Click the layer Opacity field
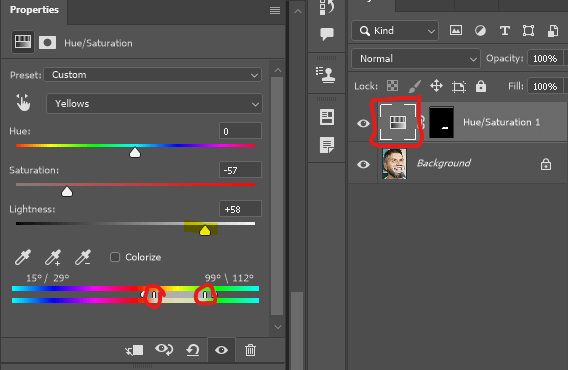This screenshot has height=370, width=568. pos(546,58)
